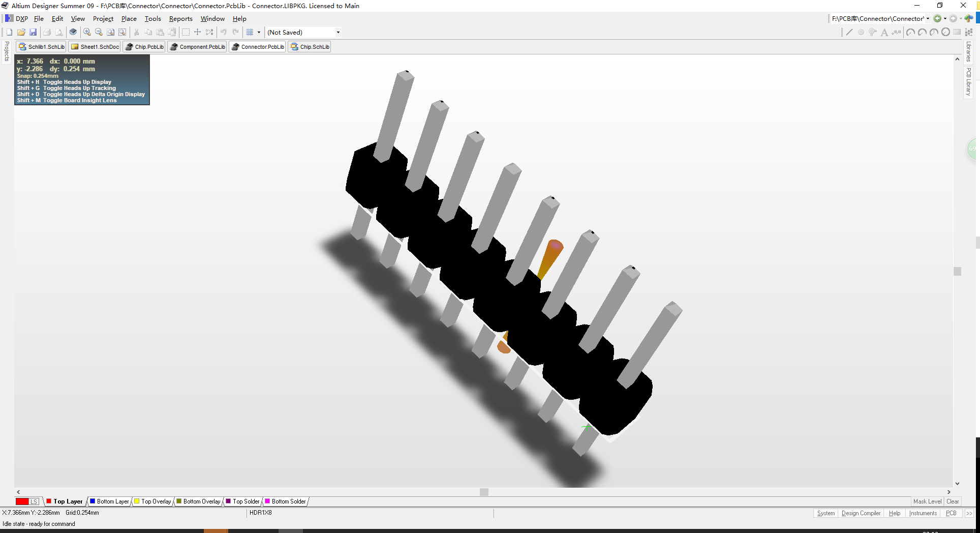The image size is (980, 533).
Task: Open the file path address dropdown
Action: [x=928, y=19]
